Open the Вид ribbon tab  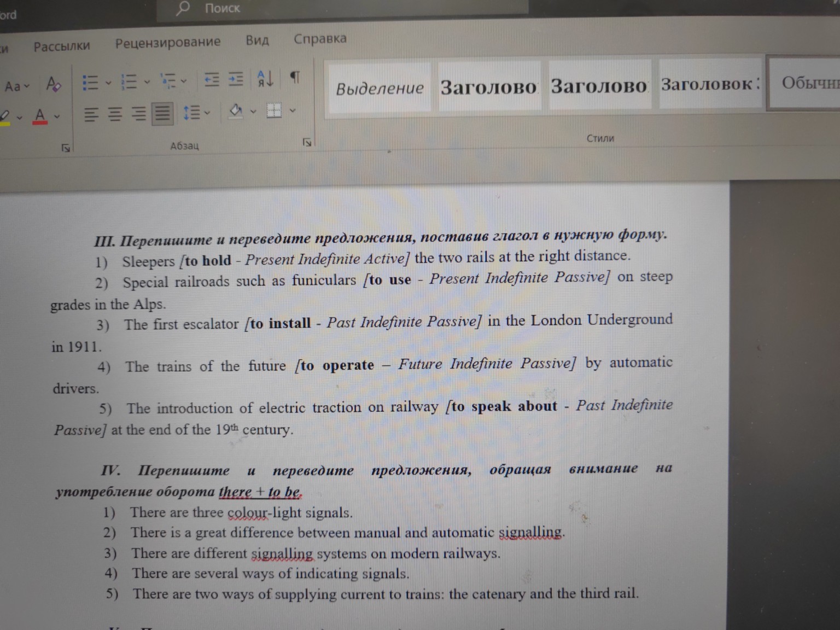click(x=257, y=40)
